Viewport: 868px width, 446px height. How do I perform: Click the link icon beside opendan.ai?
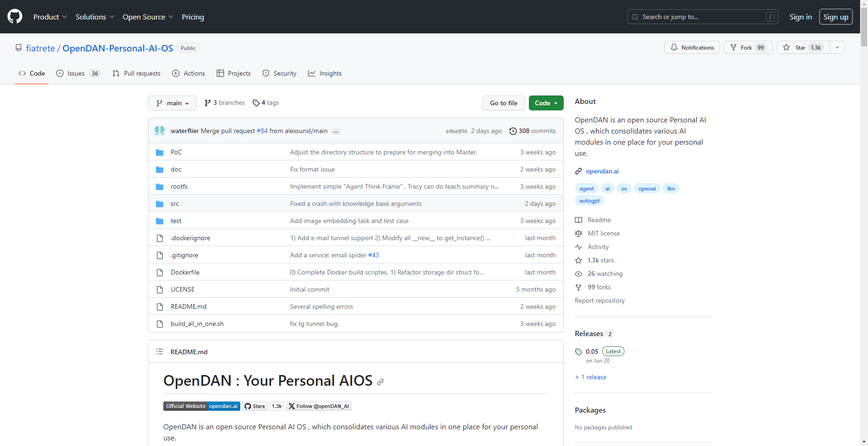pyautogui.click(x=579, y=171)
